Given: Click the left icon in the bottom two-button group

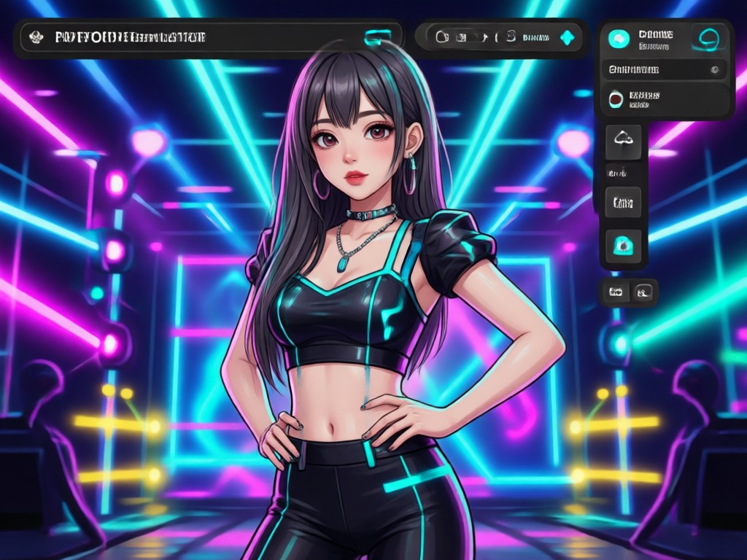Looking at the screenshot, I should click(x=616, y=292).
